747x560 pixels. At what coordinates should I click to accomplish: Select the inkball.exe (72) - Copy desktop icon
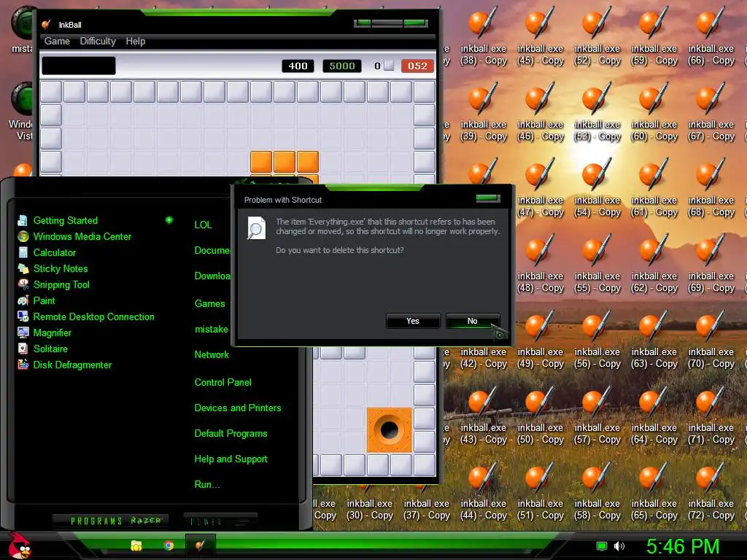pos(711,491)
